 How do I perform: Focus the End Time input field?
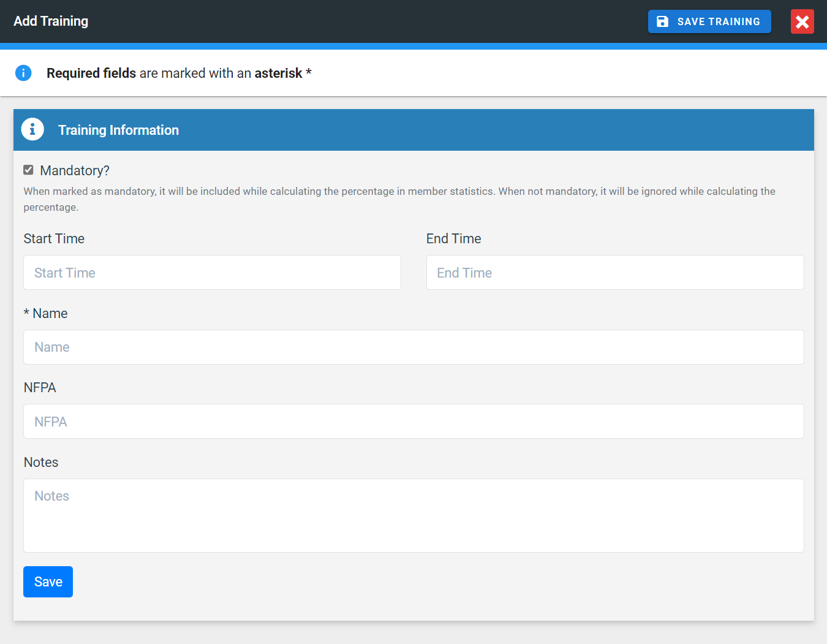coord(614,273)
